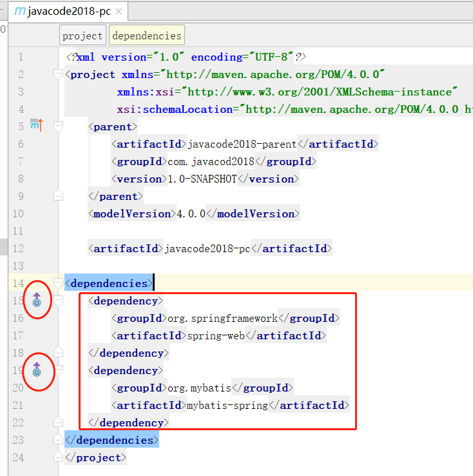Click the Maven parent gutter icon on line 5

coord(36,125)
